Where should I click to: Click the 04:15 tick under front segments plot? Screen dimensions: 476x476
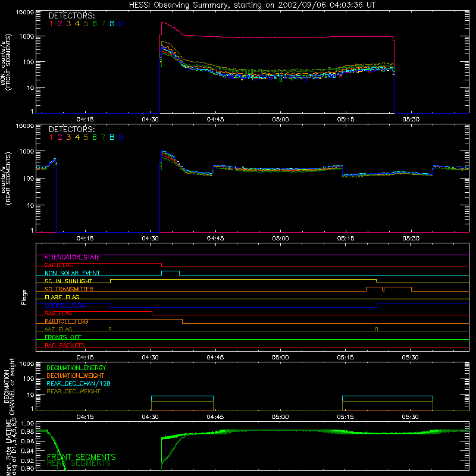[85, 120]
